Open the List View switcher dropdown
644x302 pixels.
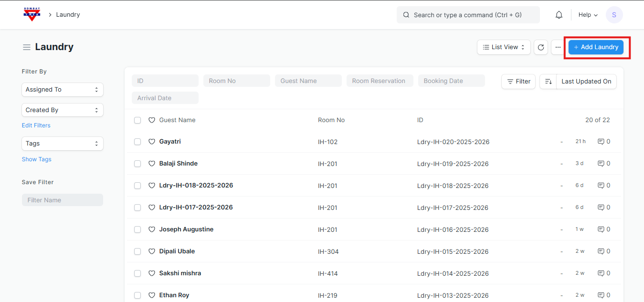(x=504, y=47)
